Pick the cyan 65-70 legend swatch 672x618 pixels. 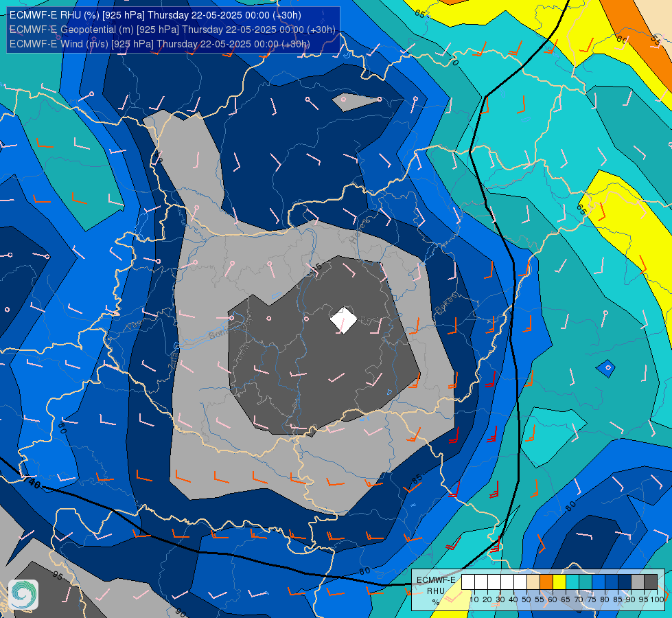[x=572, y=582]
